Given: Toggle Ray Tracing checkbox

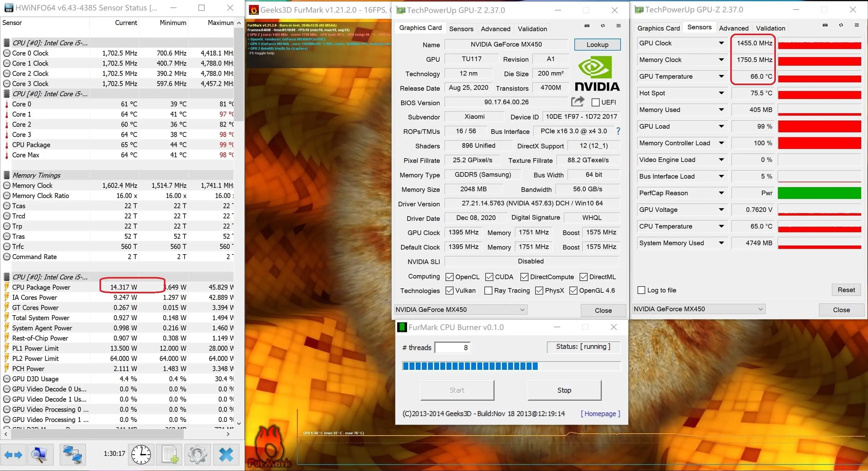Looking at the screenshot, I should pyautogui.click(x=488, y=291).
